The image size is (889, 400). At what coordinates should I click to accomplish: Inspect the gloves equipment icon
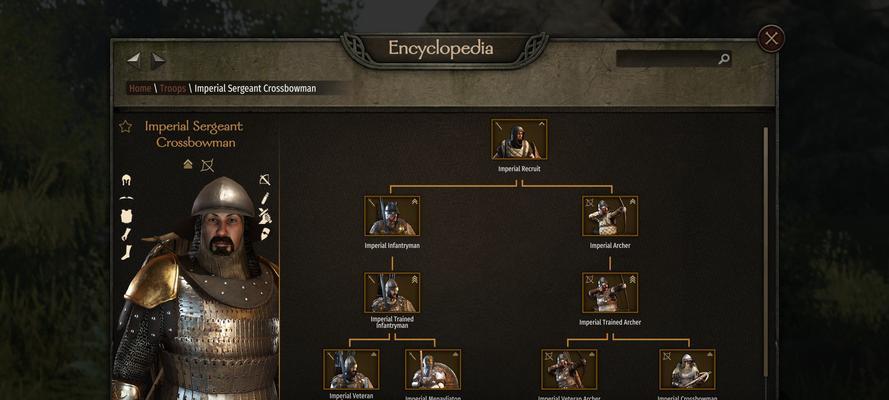tap(126, 234)
